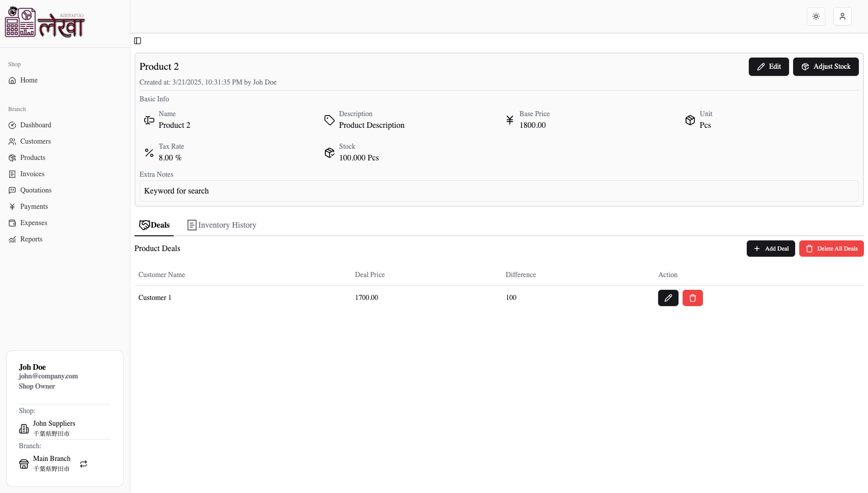Edit Customer 1's deal with the pencil icon
868x493 pixels.
668,298
